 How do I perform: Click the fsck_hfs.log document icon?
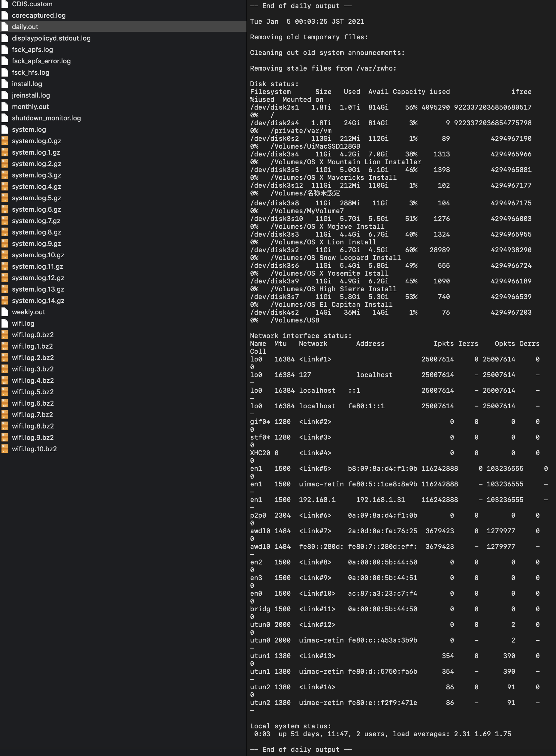coord(5,72)
